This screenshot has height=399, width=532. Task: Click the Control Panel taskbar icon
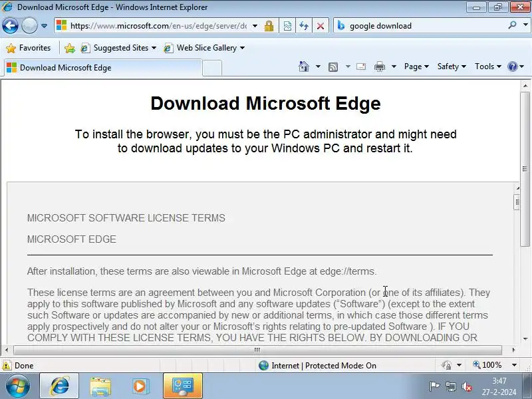(183, 386)
